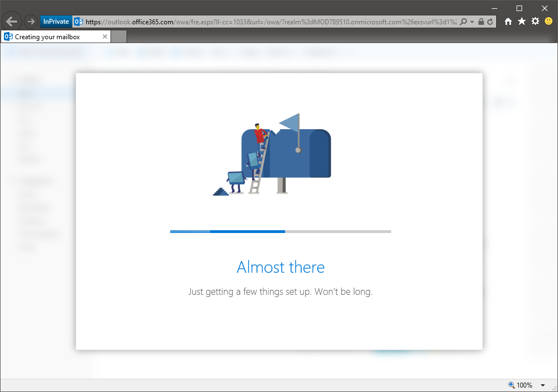Refresh the page with the reload icon
The height and width of the screenshot is (392, 558).
click(490, 22)
